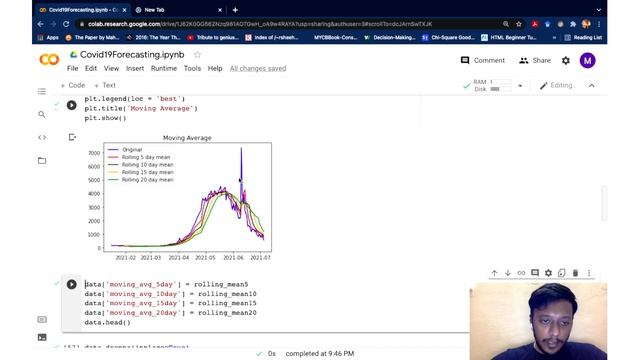
Task: Open the find and replace sidebar
Action: (42, 114)
